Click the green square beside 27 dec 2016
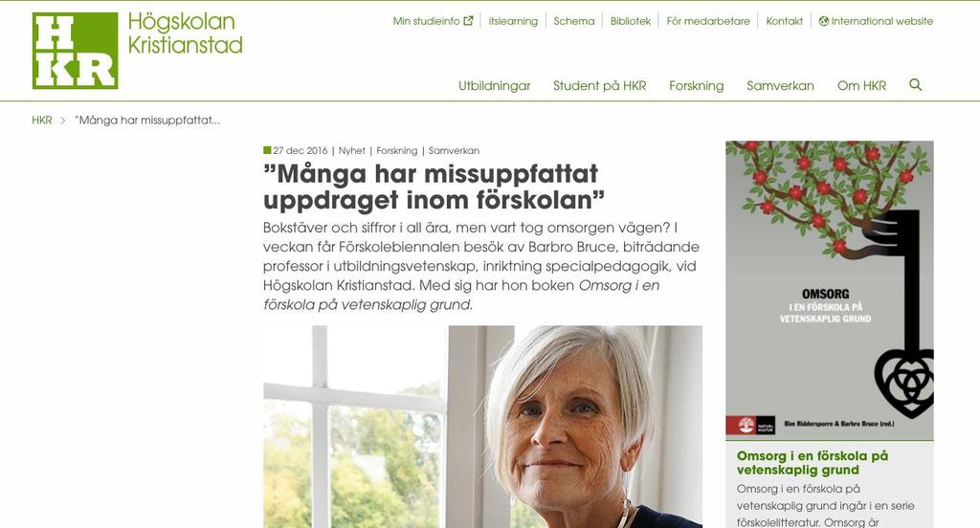Image resolution: width=980 pixels, height=528 pixels. [268, 150]
